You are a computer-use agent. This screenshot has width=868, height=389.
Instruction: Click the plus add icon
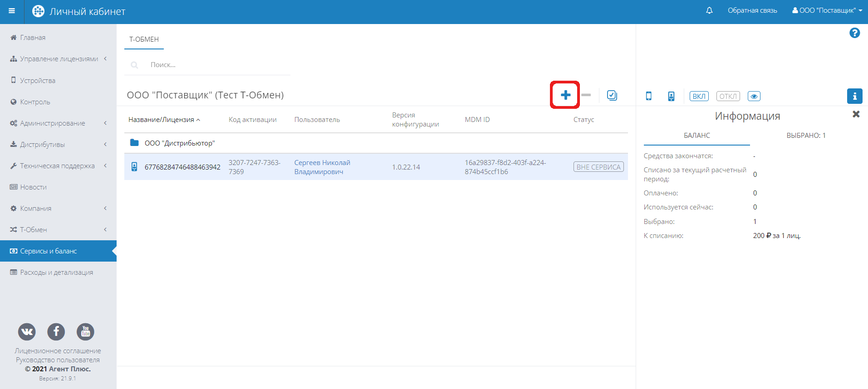pyautogui.click(x=565, y=95)
